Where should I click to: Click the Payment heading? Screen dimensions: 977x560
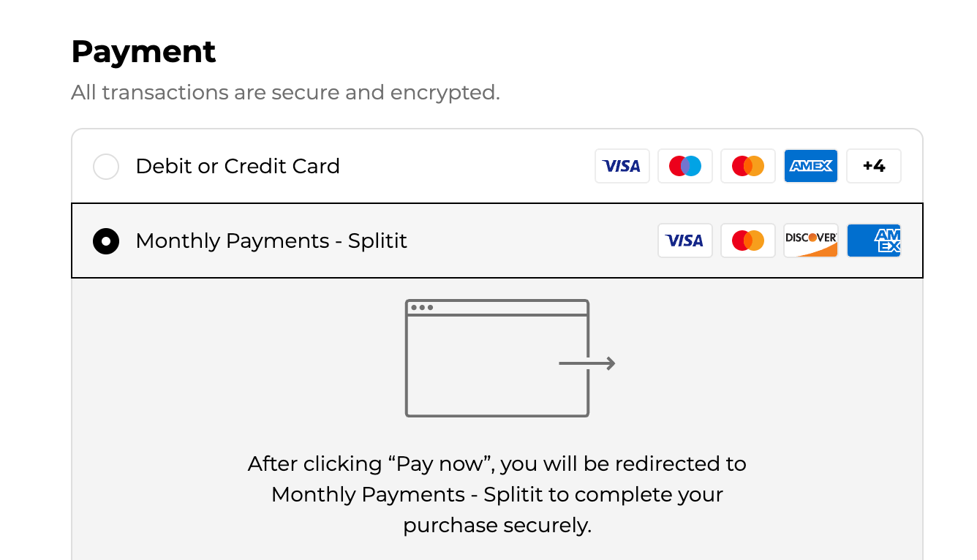coord(143,52)
